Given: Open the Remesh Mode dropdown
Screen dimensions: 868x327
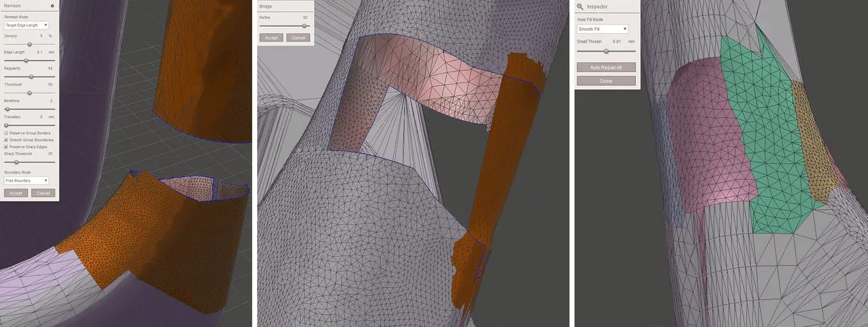Looking at the screenshot, I should coord(26,25).
